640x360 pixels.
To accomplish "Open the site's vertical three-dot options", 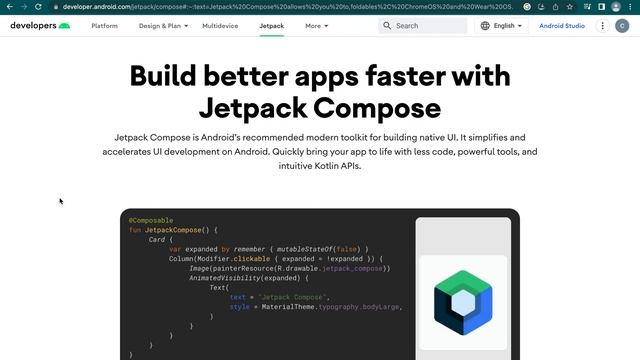I will tap(602, 26).
